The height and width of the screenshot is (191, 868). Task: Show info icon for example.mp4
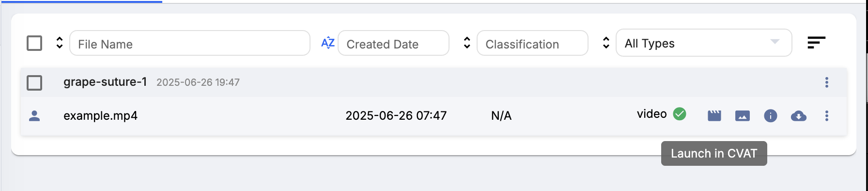771,116
